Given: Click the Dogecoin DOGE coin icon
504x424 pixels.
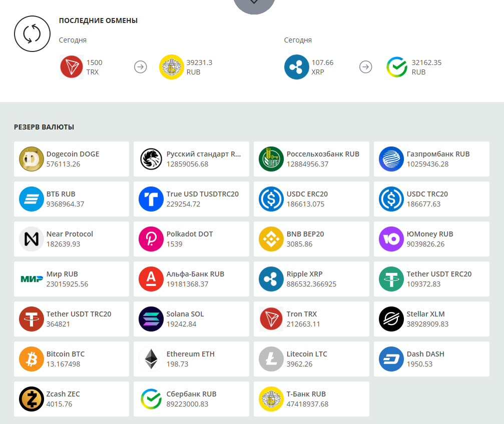Looking at the screenshot, I should [x=32, y=159].
